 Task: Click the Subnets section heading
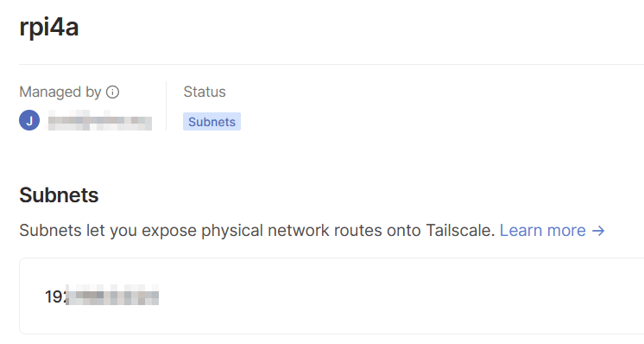pos(59,194)
